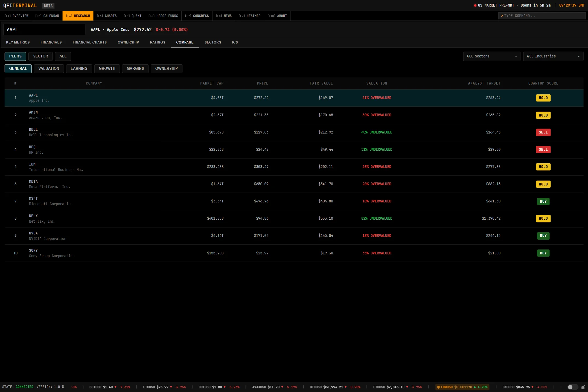Select the GROWTH metrics button
The image size is (588, 392).
click(x=107, y=69)
